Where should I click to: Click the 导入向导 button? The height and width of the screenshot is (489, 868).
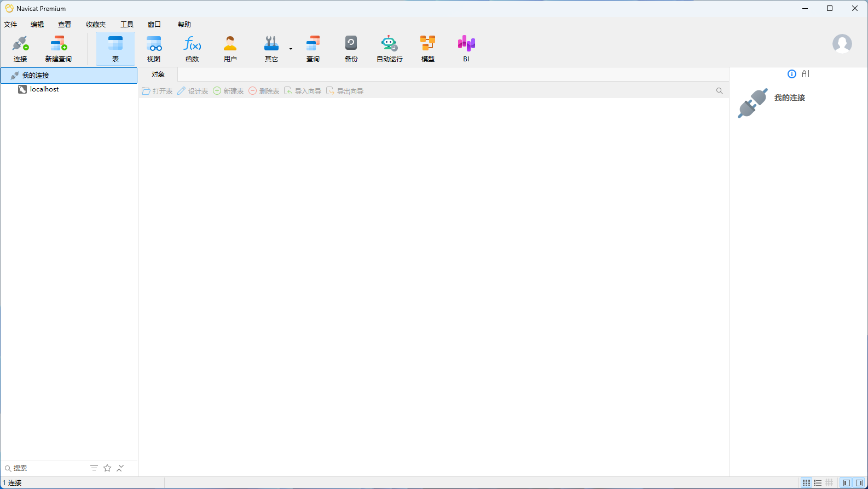coord(303,91)
